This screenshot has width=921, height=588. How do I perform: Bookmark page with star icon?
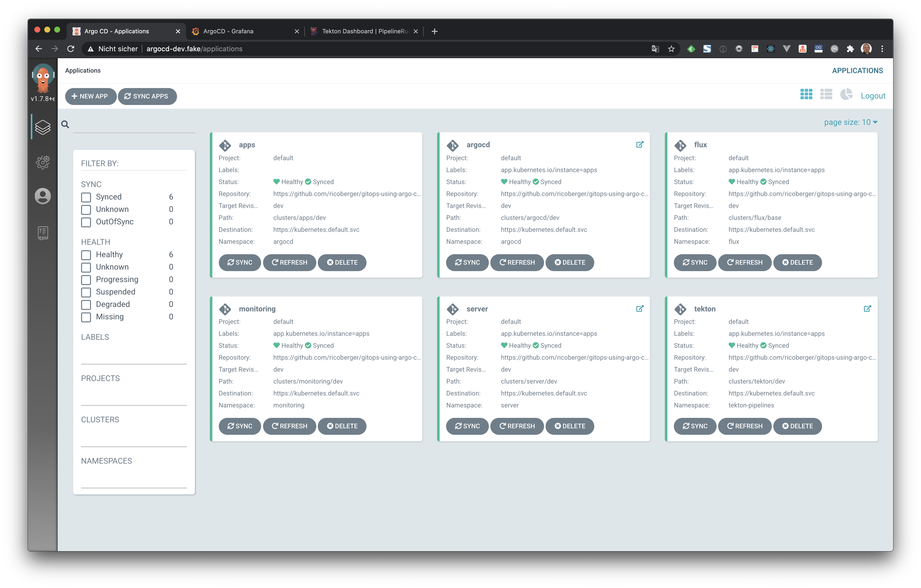coord(671,49)
